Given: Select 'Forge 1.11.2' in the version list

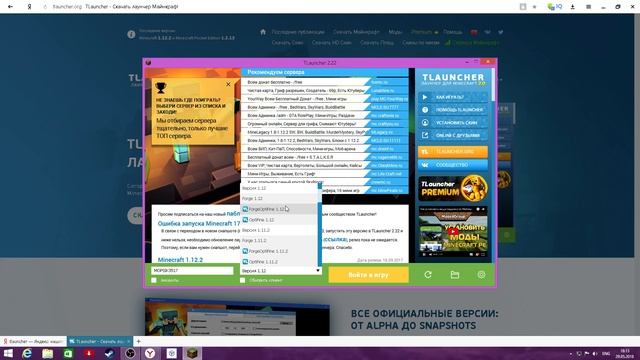Looking at the screenshot, I should (x=278, y=240).
